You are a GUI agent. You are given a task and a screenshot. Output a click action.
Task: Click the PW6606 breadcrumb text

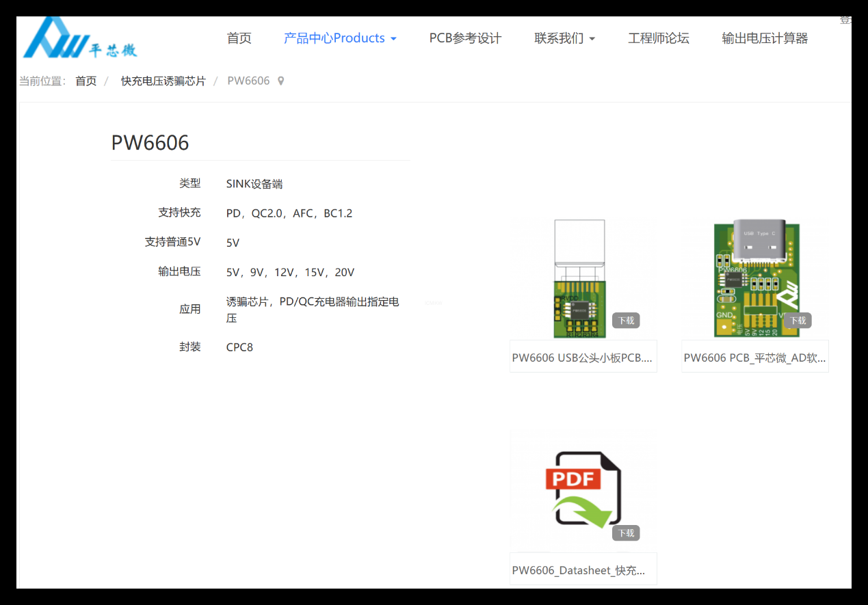click(248, 81)
